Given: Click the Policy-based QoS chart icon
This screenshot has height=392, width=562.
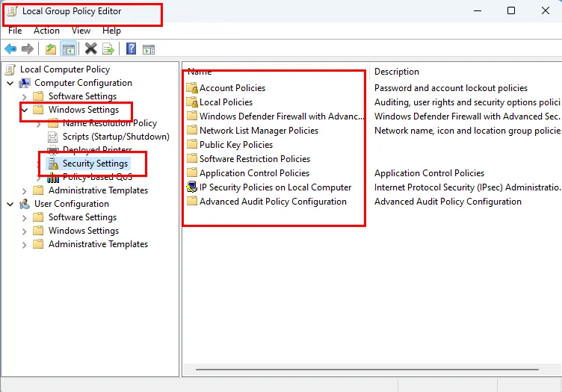Looking at the screenshot, I should tap(53, 177).
